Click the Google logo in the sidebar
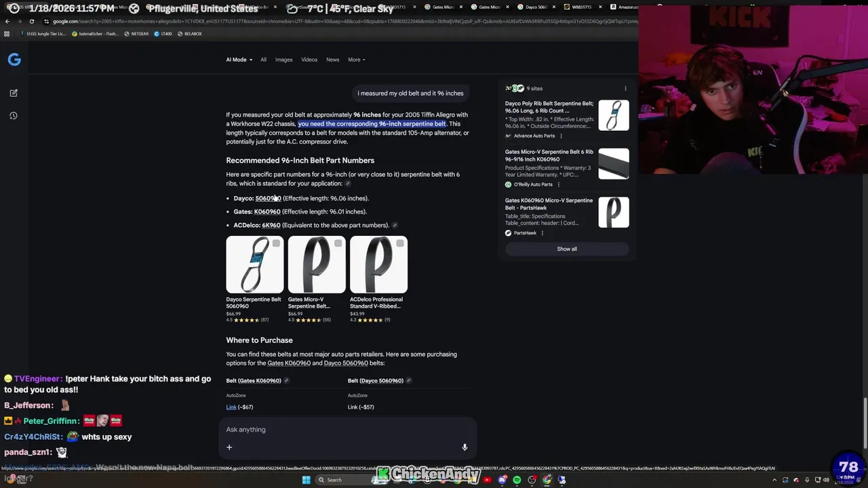The height and width of the screenshot is (488, 868). [x=14, y=60]
